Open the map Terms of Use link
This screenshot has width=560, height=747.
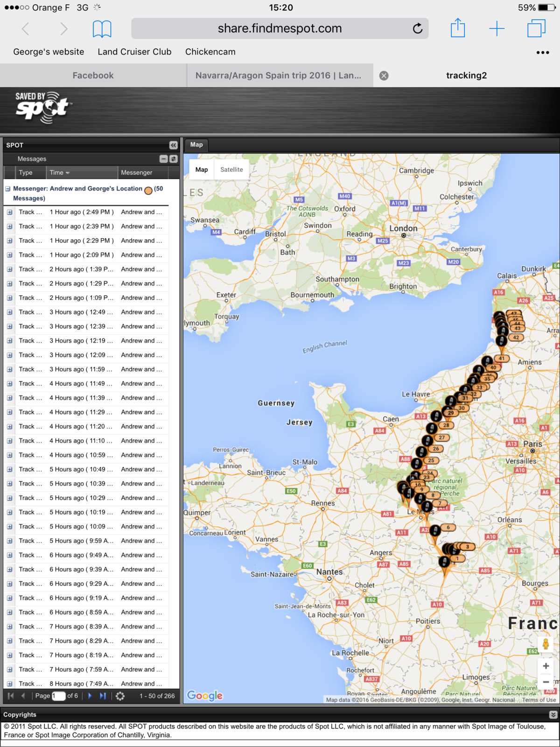tap(539, 700)
